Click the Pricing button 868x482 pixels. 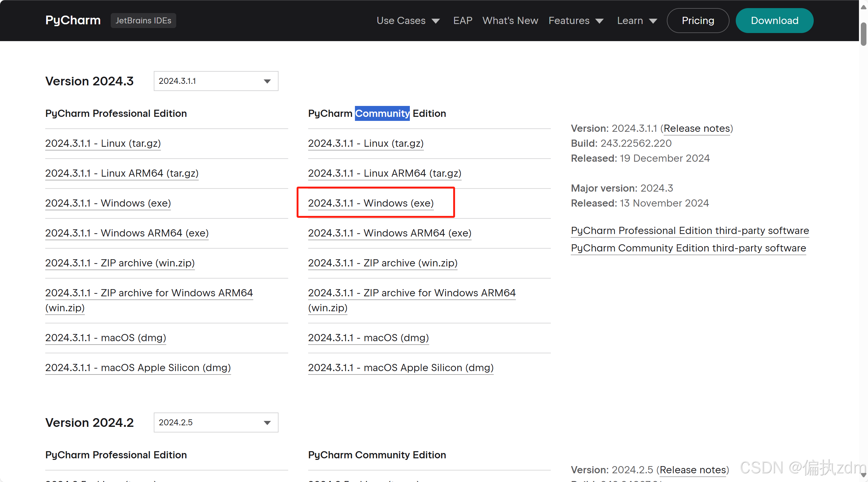698,21
